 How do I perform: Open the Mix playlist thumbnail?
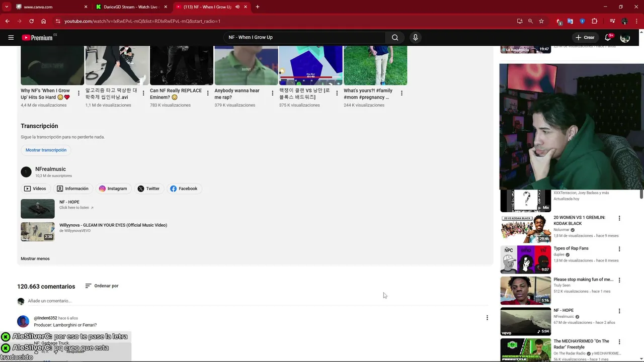tap(525, 201)
